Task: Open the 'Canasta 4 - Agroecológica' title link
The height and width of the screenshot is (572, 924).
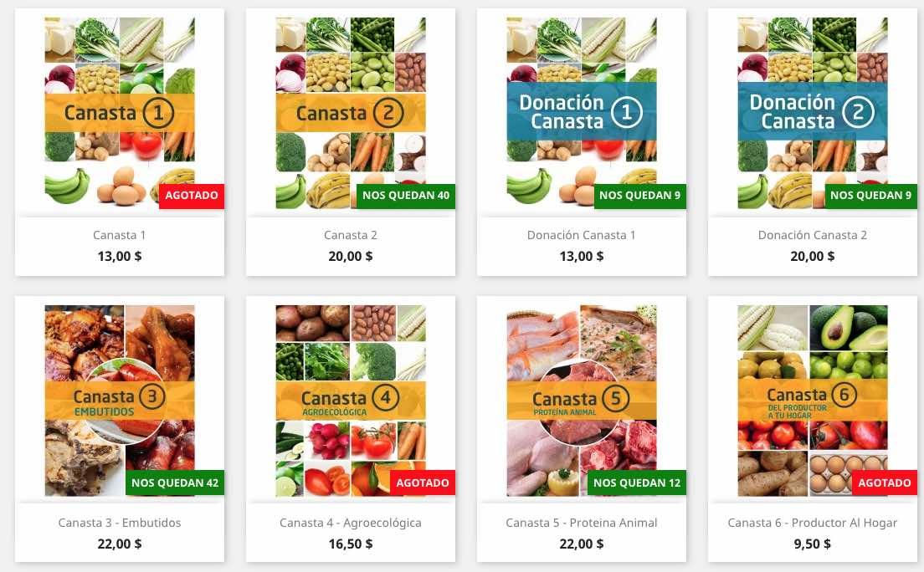Action: [x=351, y=523]
